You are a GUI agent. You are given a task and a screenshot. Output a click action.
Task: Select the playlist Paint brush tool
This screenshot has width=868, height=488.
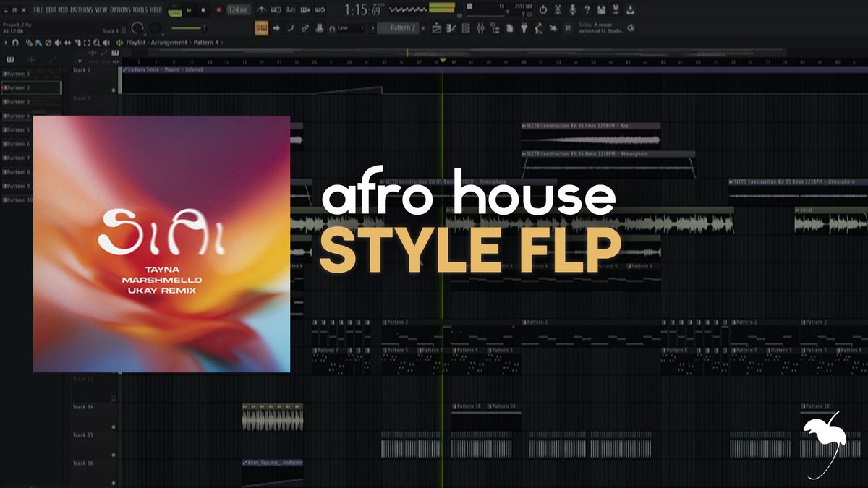[x=38, y=43]
